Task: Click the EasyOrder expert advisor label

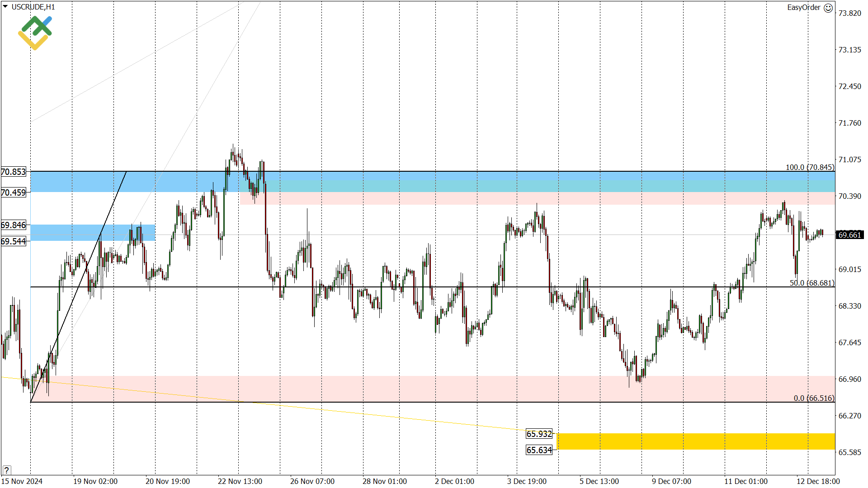Action: click(x=803, y=7)
